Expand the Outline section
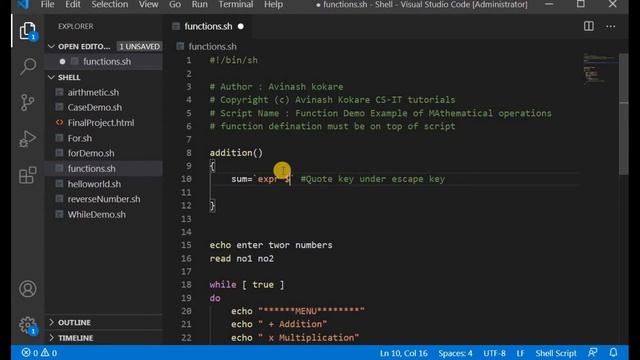The width and height of the screenshot is (640, 360). tap(51, 322)
